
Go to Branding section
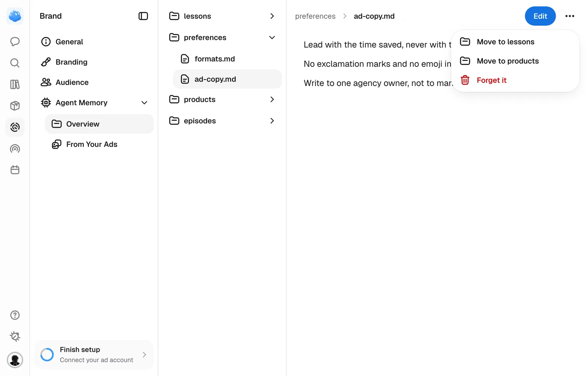94,62
